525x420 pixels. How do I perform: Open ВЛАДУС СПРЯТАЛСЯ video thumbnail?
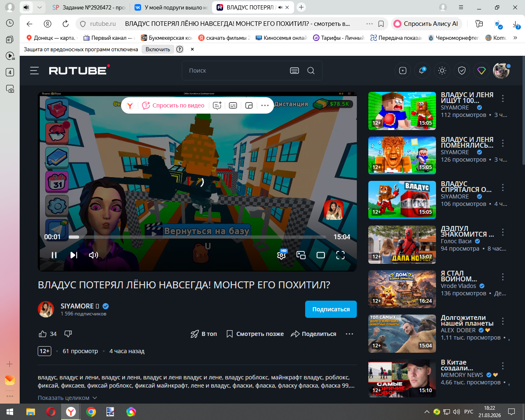pos(402,200)
